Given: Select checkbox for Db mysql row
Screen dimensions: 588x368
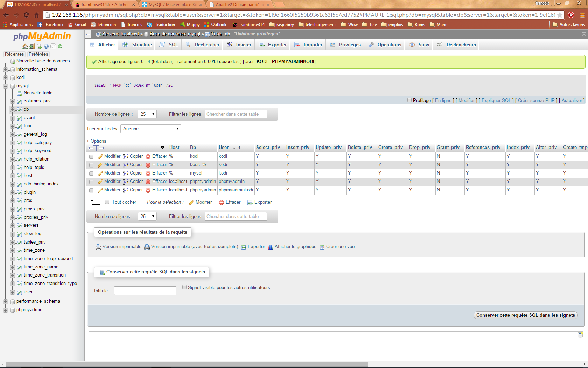Looking at the screenshot, I should 91,173.
